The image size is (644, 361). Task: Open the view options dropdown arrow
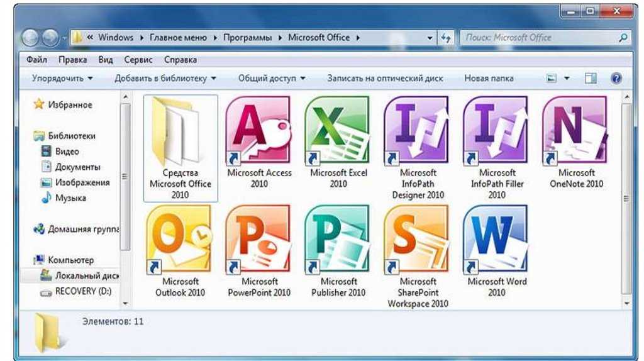[567, 78]
